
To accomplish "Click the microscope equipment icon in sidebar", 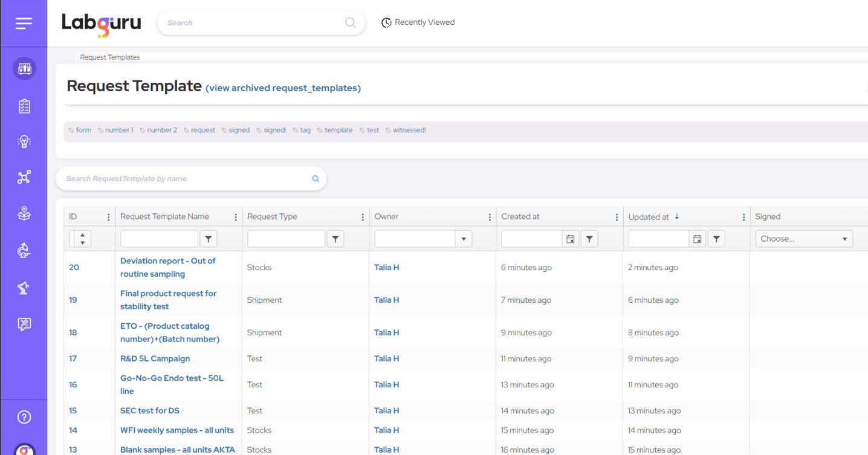I will 24,250.
